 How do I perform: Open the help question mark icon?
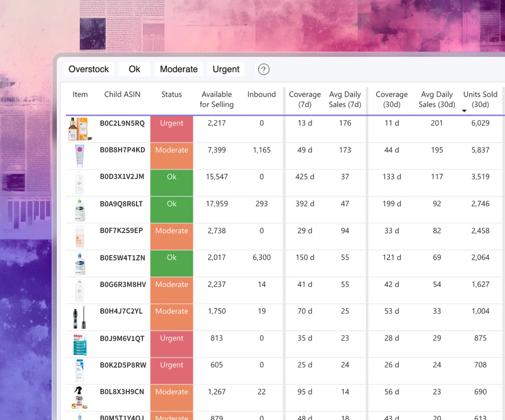coord(263,69)
